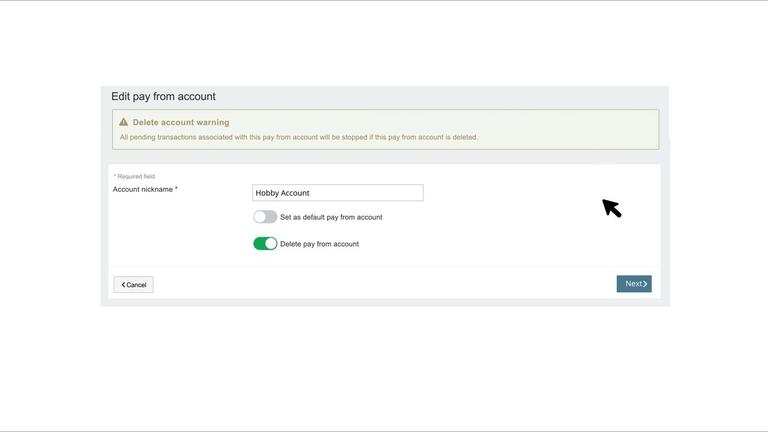Click the 'Delete account warning' heading

point(181,122)
